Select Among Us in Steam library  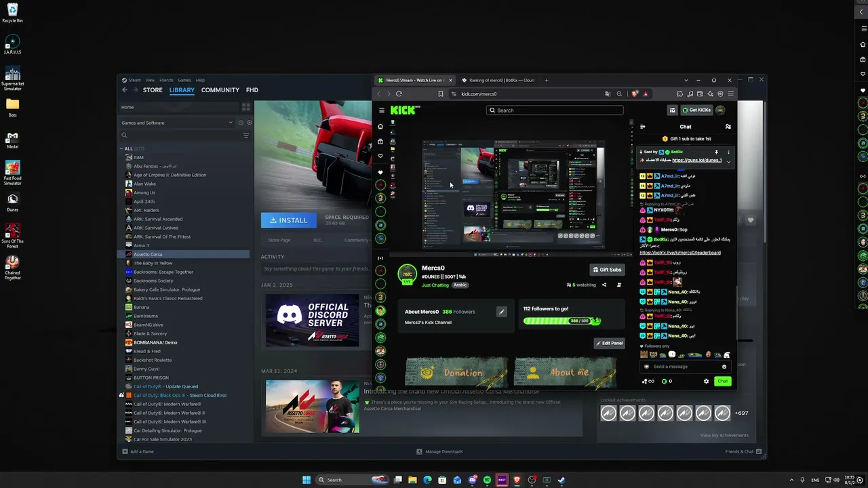[144, 192]
